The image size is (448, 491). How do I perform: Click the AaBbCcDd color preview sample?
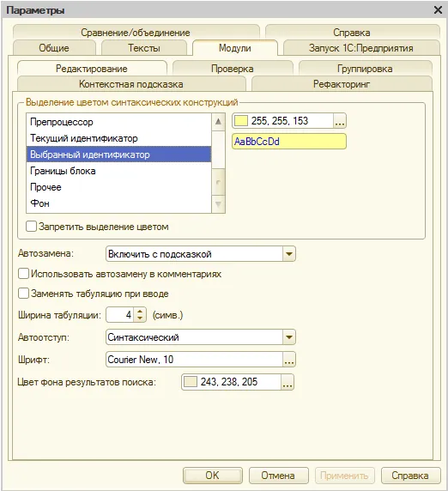pyautogui.click(x=289, y=142)
